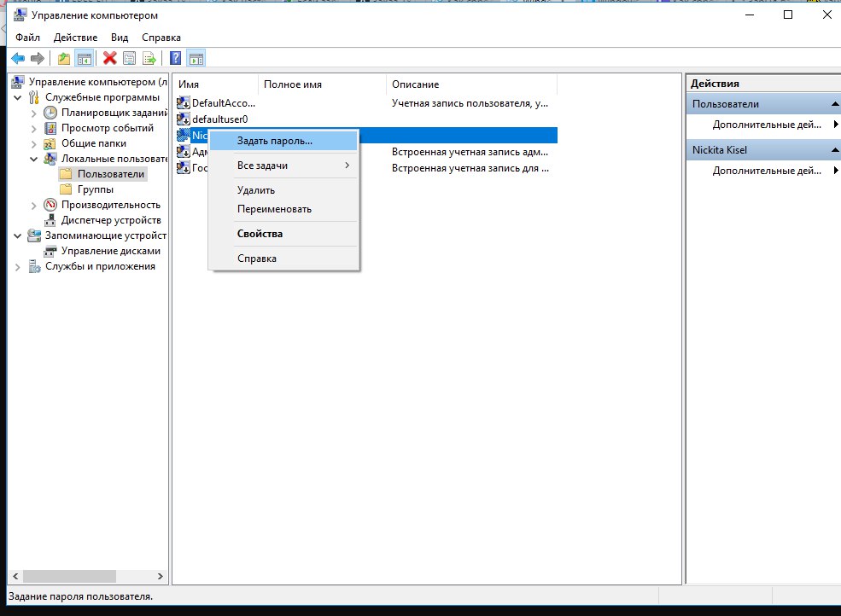Click the Описание column header
This screenshot has width=841, height=616.
(415, 84)
